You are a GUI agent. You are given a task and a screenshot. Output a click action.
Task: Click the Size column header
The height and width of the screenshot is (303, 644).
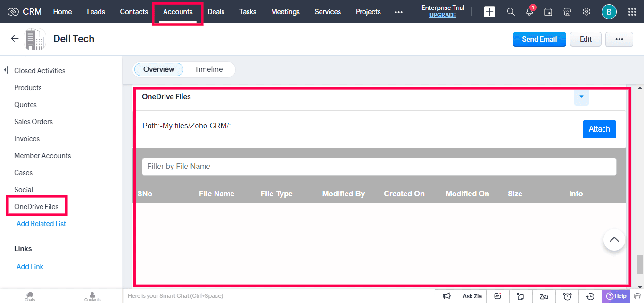click(515, 194)
